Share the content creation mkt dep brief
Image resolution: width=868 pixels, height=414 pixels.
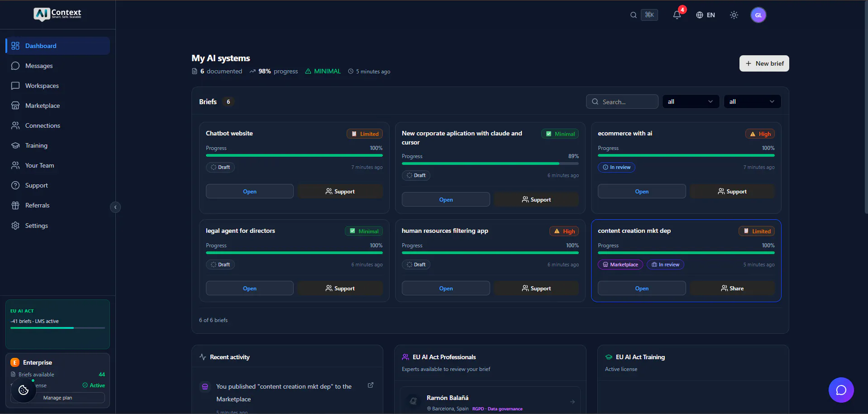click(x=732, y=288)
